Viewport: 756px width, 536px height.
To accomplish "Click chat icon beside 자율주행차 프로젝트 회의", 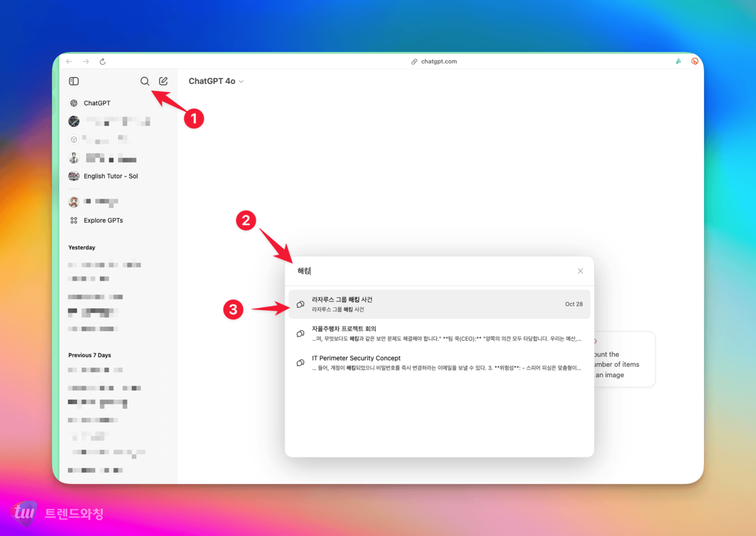I will 300,334.
